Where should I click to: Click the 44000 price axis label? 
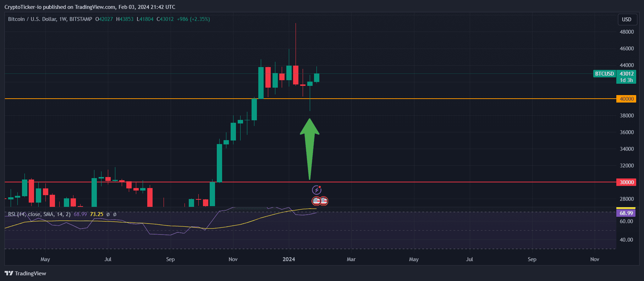tap(627, 65)
